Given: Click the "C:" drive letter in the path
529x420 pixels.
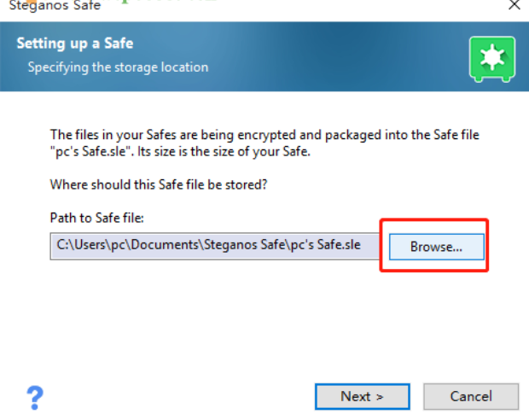Looking at the screenshot, I should pyautogui.click(x=62, y=245).
